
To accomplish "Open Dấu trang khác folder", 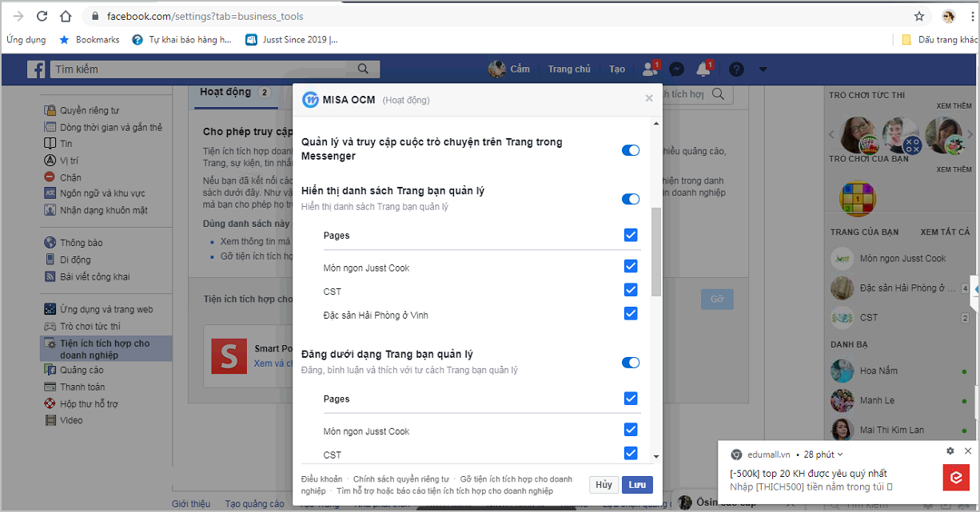I will point(940,39).
